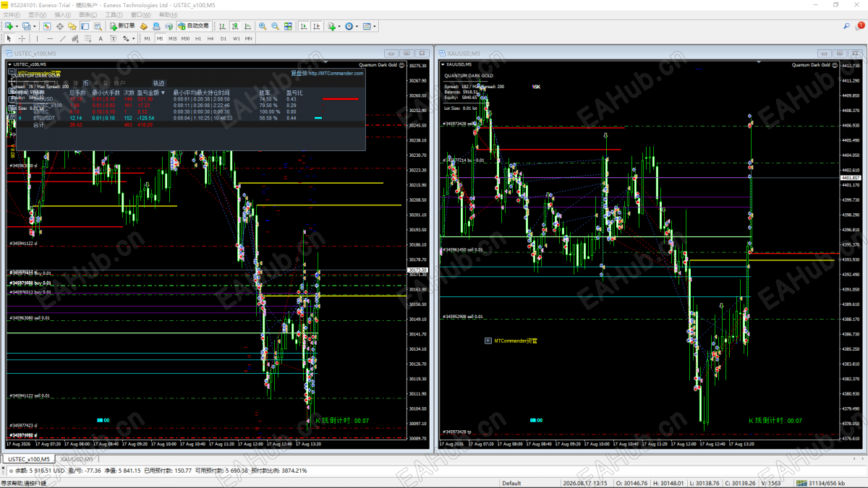Open the 工具(T) menu

[x=114, y=14]
